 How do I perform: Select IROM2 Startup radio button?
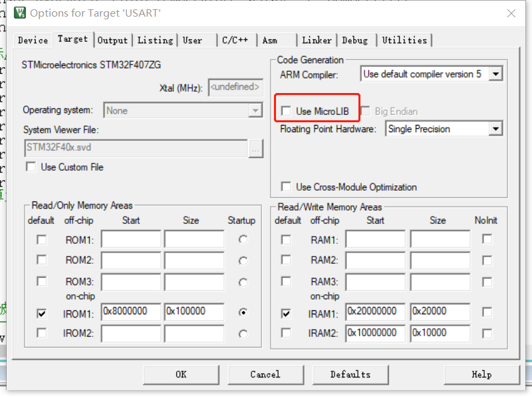pyautogui.click(x=243, y=334)
